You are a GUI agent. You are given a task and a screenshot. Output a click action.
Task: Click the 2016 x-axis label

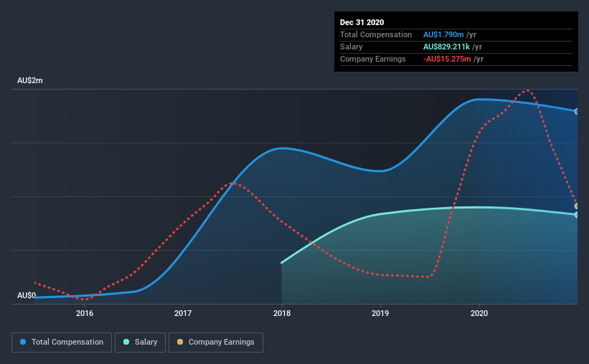coord(85,313)
